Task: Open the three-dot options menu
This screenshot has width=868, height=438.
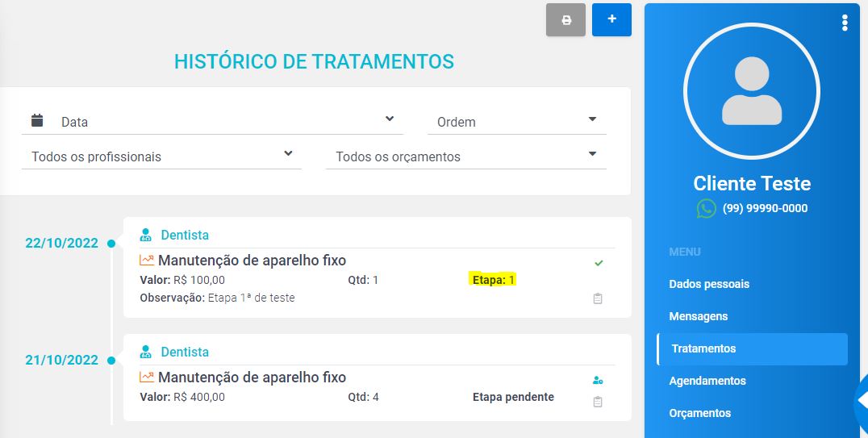Action: click(x=844, y=23)
